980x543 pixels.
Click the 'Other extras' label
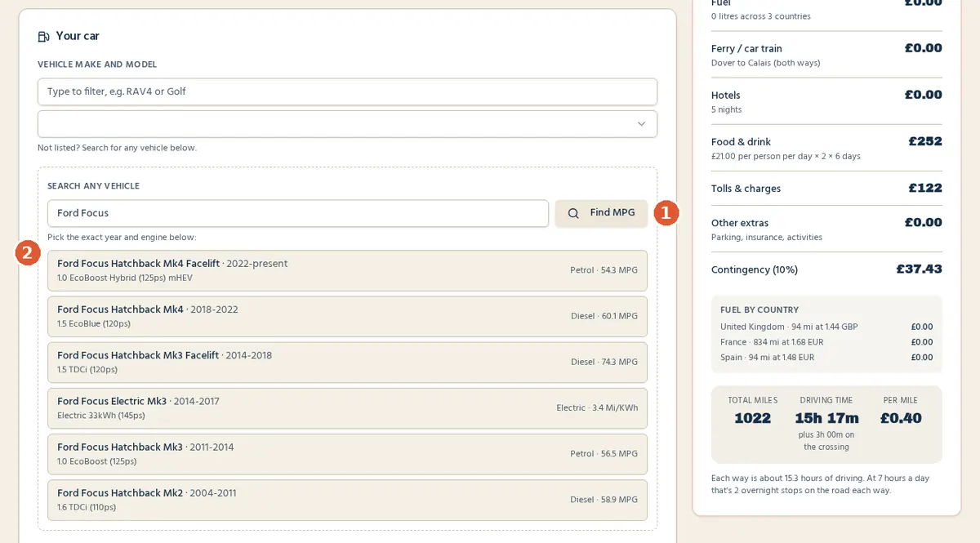coord(740,223)
